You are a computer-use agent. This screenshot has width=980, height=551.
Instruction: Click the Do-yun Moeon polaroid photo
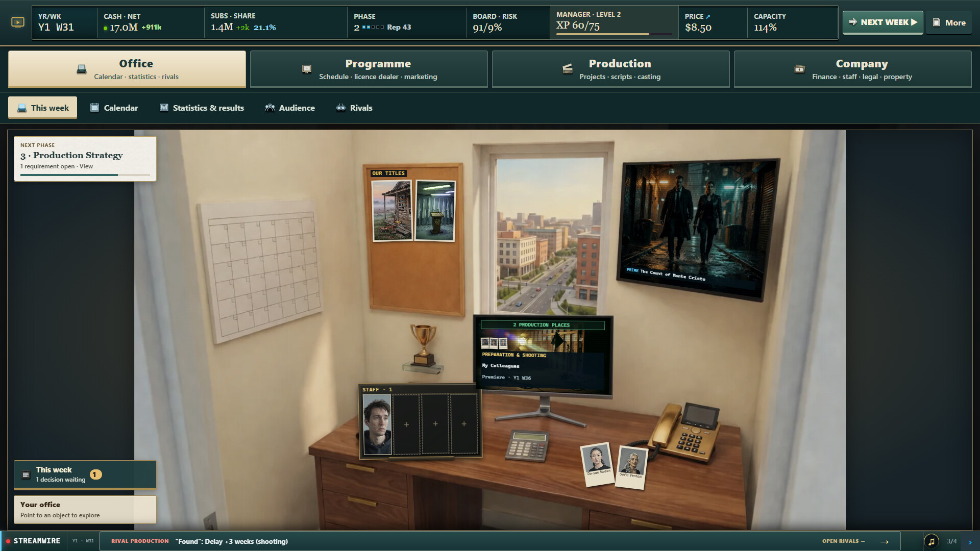pyautogui.click(x=597, y=464)
